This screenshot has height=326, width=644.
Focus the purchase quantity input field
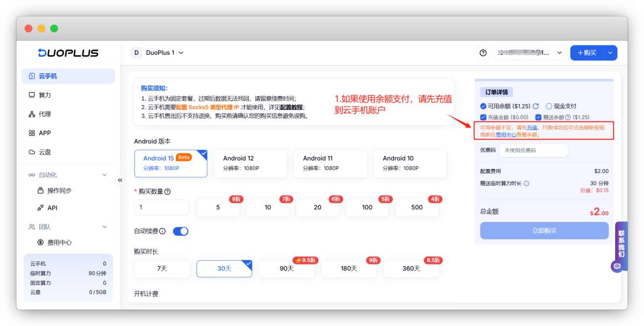(x=161, y=207)
